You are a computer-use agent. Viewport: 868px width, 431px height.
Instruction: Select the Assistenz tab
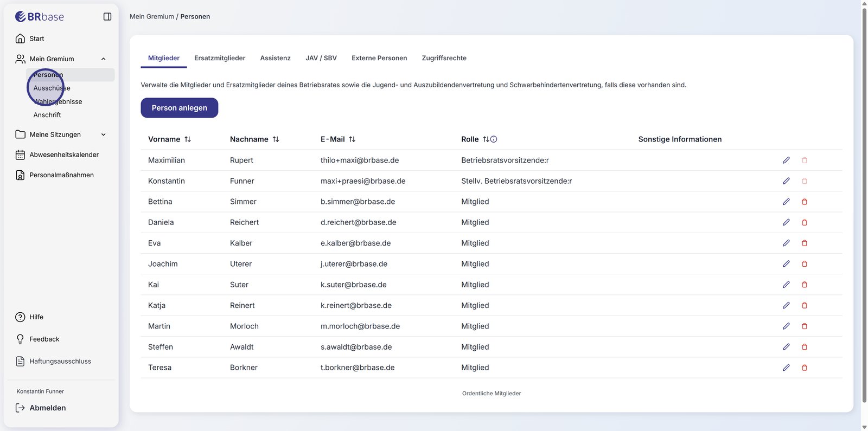276,58
